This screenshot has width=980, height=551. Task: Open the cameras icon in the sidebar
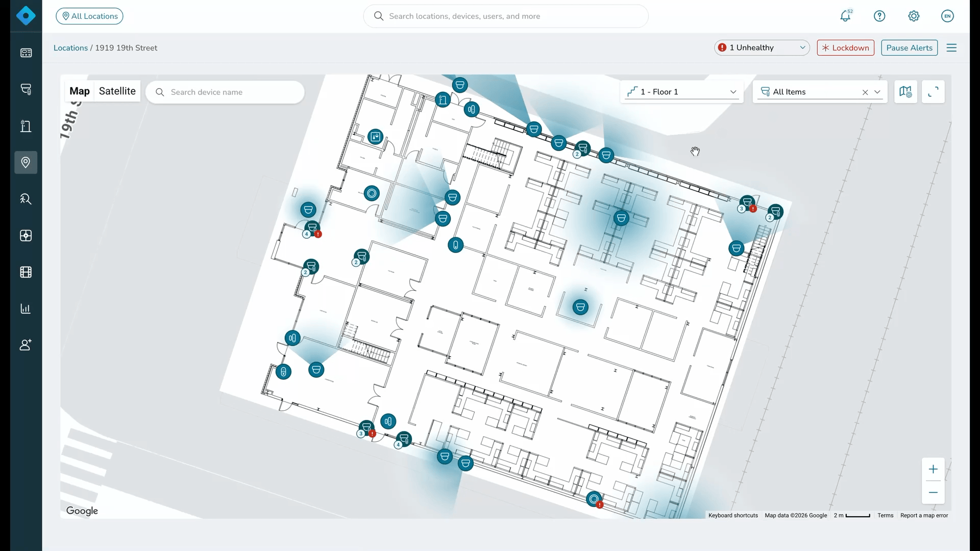26,89
